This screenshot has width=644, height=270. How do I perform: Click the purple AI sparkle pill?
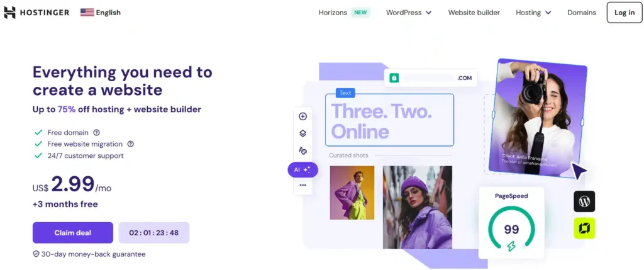click(x=303, y=169)
